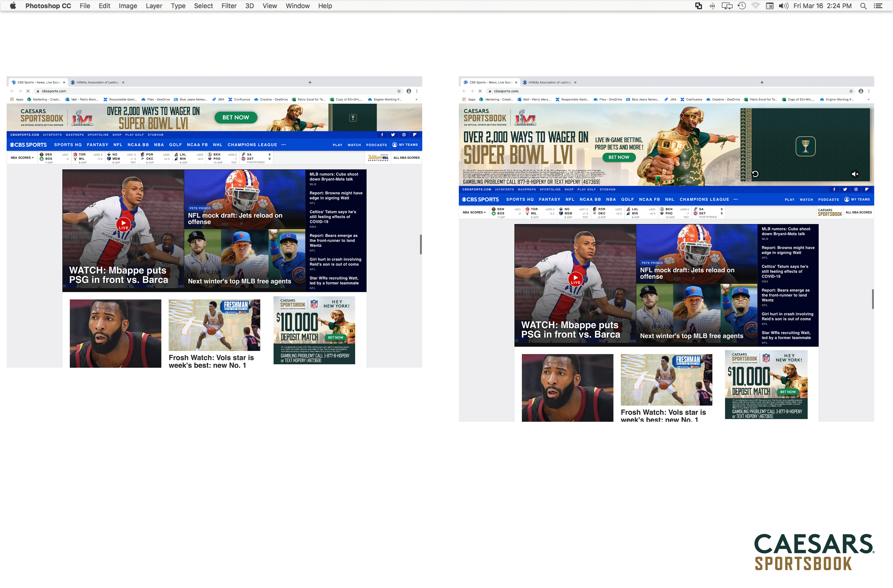Open Spotlight search in the menu bar
The width and height of the screenshot is (893, 588).
863,6
